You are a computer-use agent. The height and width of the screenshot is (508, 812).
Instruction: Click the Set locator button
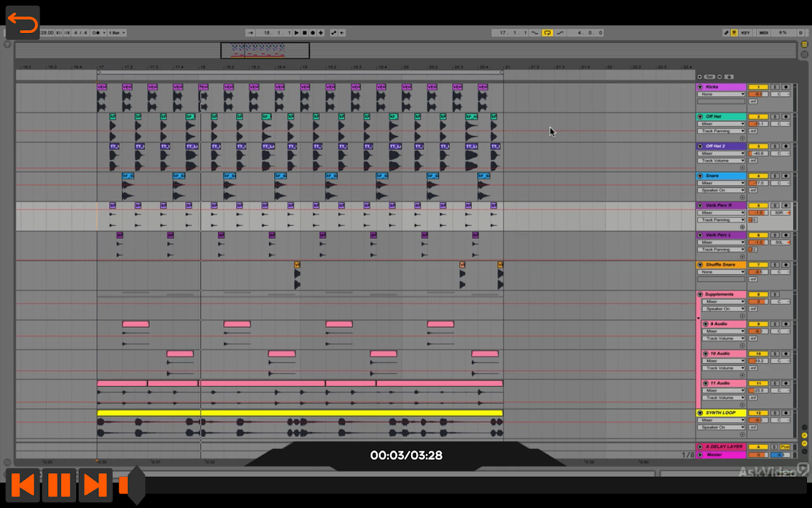point(710,76)
